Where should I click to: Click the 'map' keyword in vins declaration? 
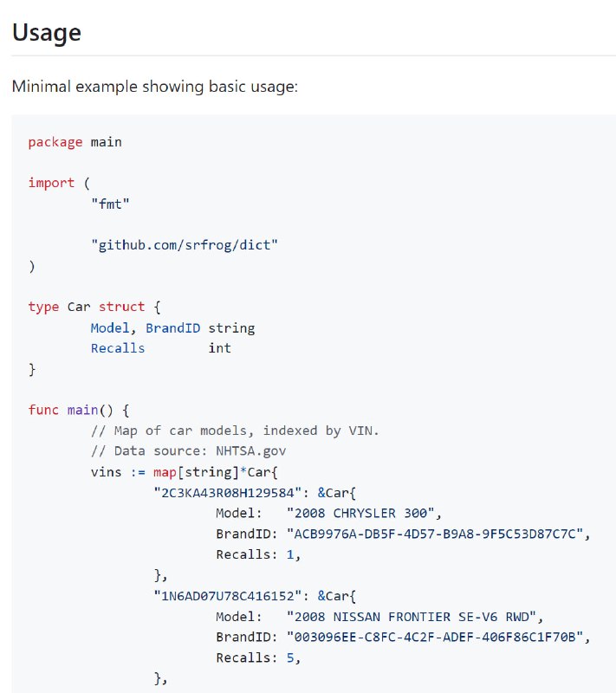coord(165,472)
